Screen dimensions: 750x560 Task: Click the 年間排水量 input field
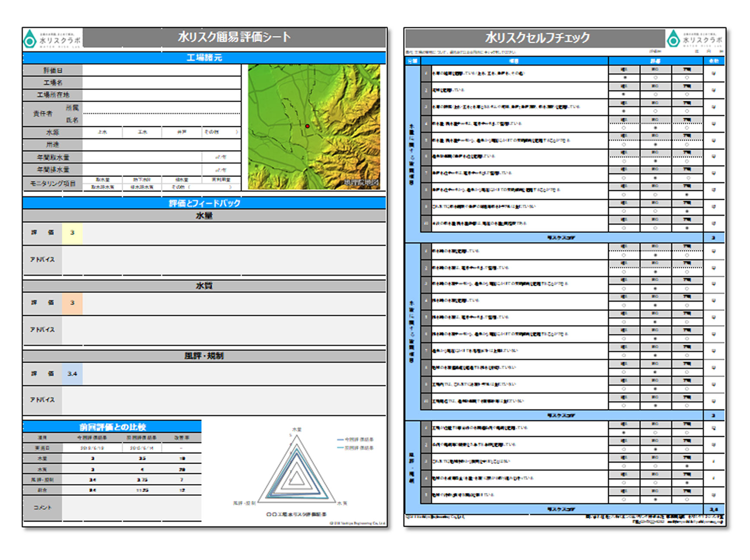pos(142,170)
